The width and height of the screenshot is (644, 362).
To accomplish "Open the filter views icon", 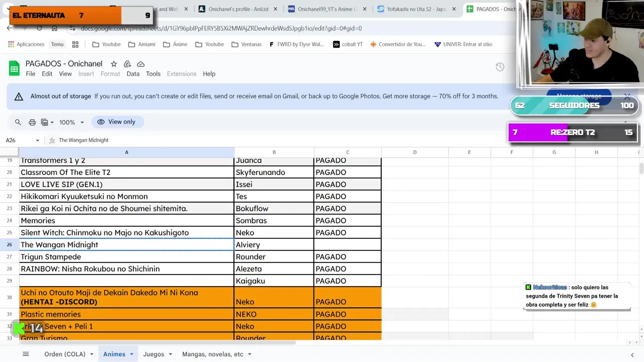I will (x=44, y=122).
